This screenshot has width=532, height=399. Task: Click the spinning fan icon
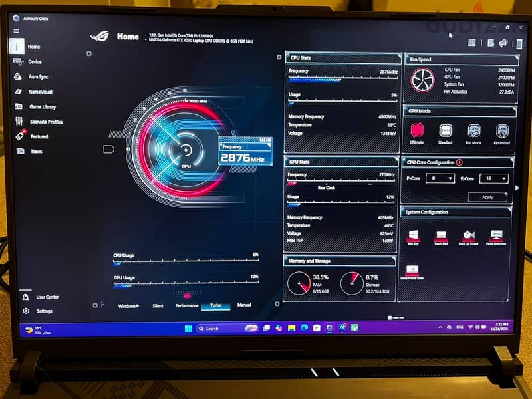(x=423, y=80)
